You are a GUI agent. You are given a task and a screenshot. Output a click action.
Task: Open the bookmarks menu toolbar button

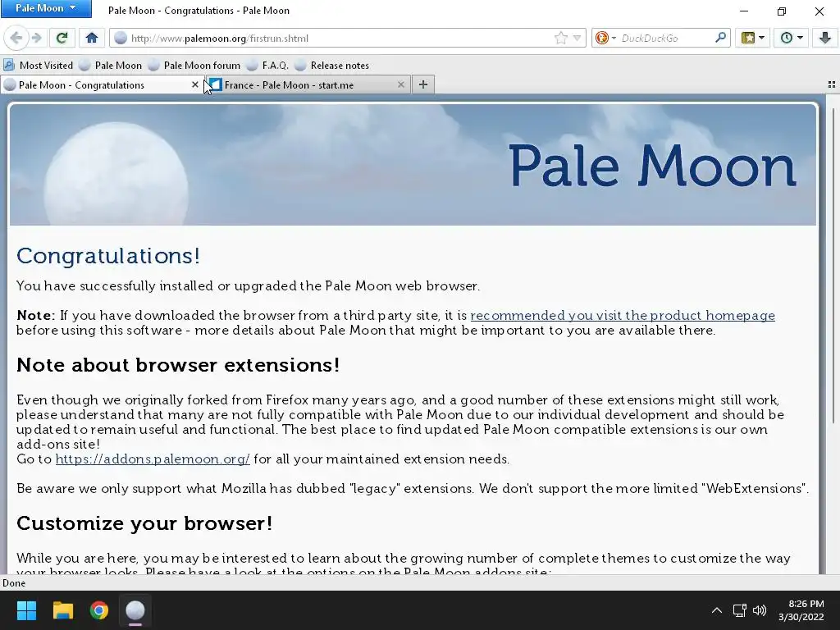point(752,38)
